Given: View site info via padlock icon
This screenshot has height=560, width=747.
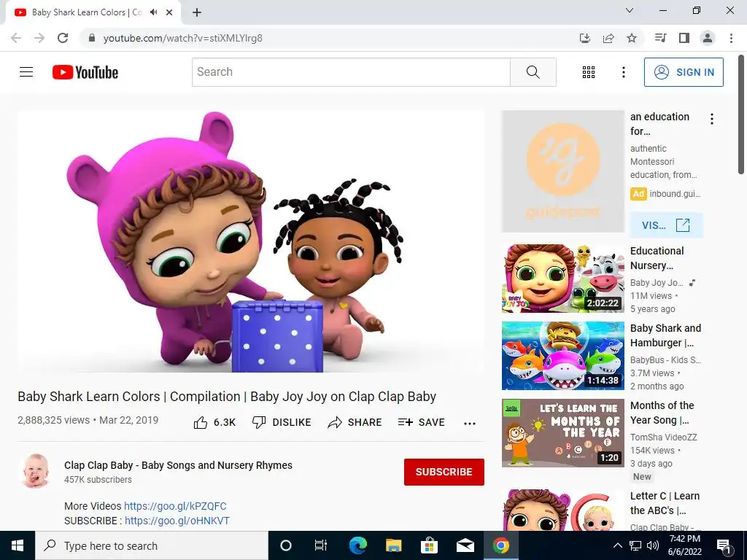Looking at the screenshot, I should [92, 38].
